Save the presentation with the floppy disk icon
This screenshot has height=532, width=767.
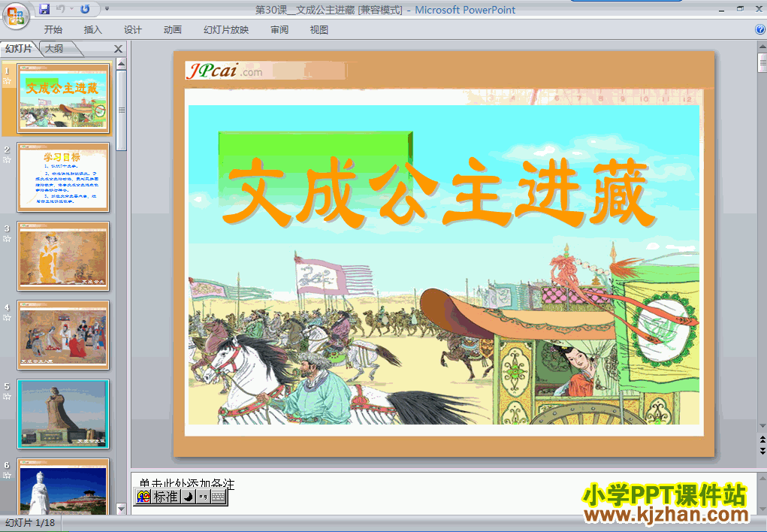coord(44,9)
